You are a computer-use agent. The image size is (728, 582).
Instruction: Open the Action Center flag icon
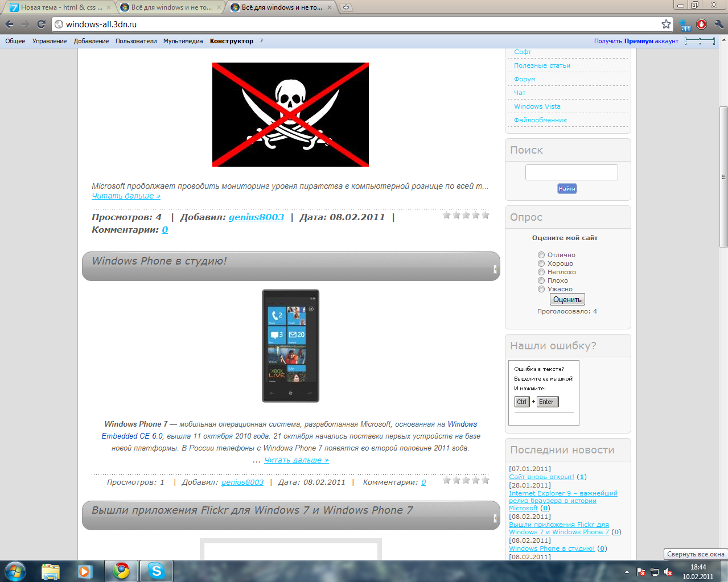pyautogui.click(x=641, y=572)
